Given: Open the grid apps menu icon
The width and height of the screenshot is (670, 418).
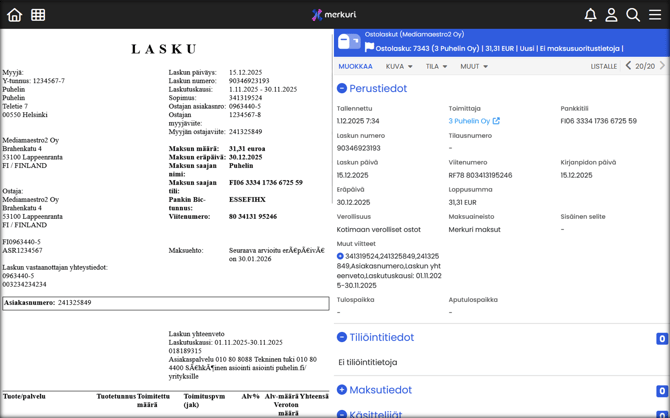Looking at the screenshot, I should 38,15.
